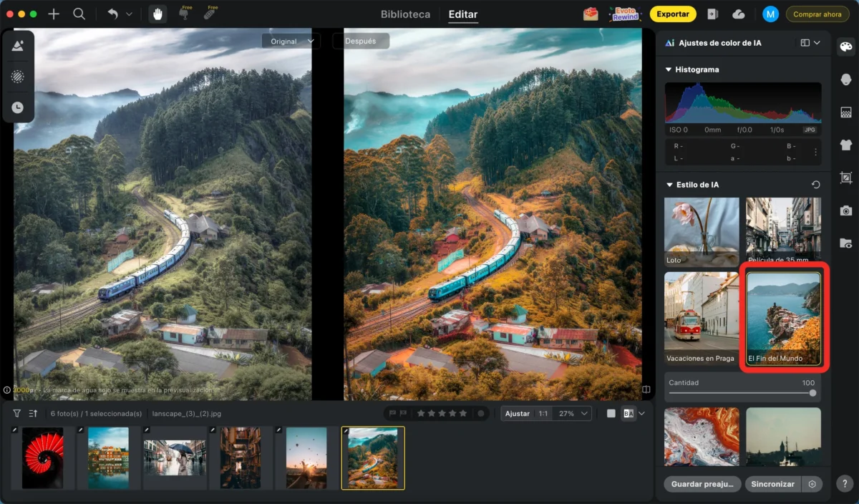Select the clothing shirt icon in sidebar
This screenshot has height=504, width=859.
[846, 145]
